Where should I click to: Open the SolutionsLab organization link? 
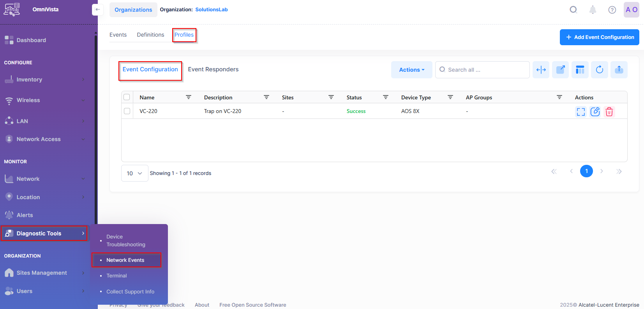point(211,10)
